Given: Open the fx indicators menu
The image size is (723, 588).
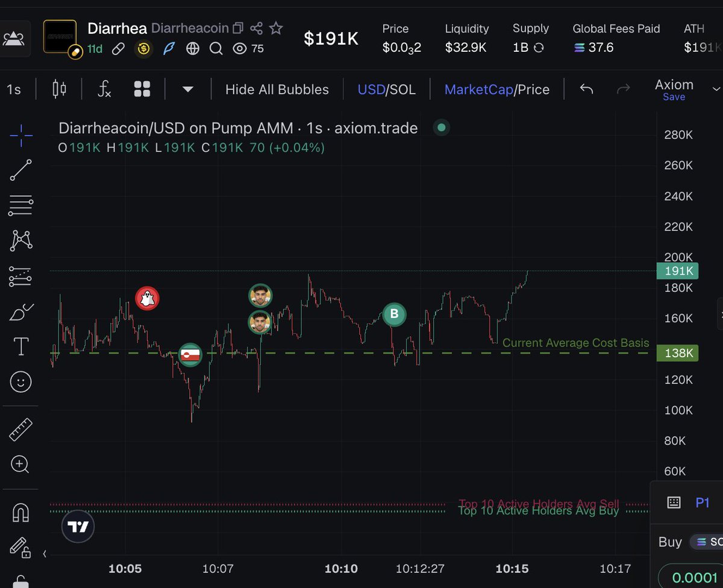Looking at the screenshot, I should (104, 90).
